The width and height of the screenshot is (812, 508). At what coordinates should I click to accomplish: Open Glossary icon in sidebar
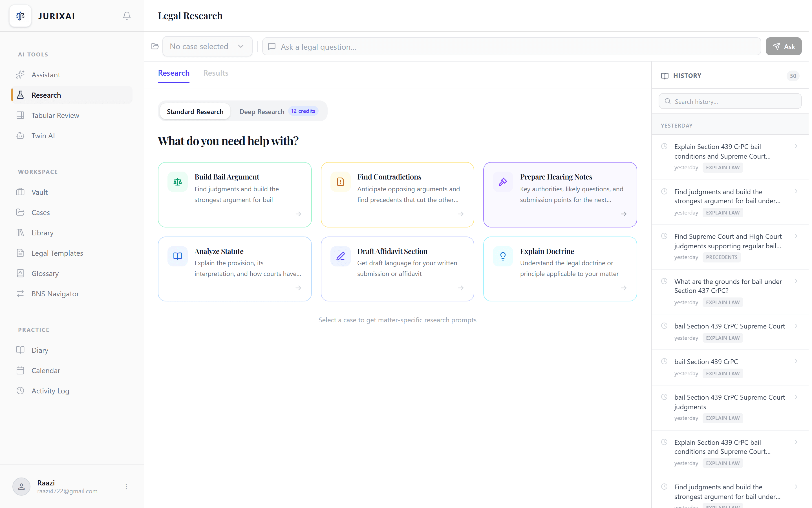[x=21, y=273]
